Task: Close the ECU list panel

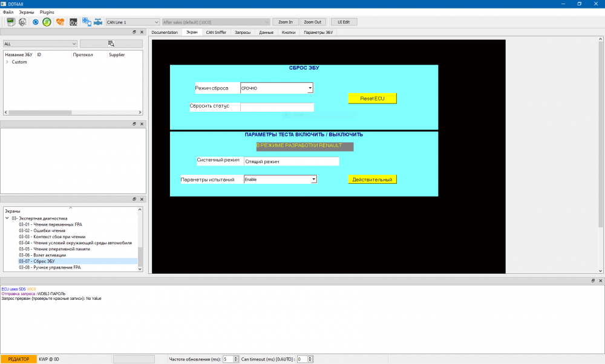Action: click(x=142, y=32)
